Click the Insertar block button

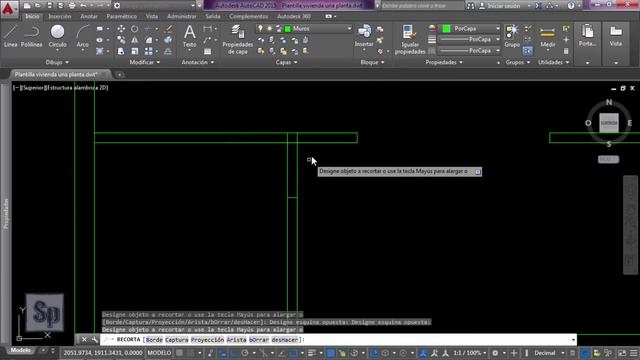(364, 36)
